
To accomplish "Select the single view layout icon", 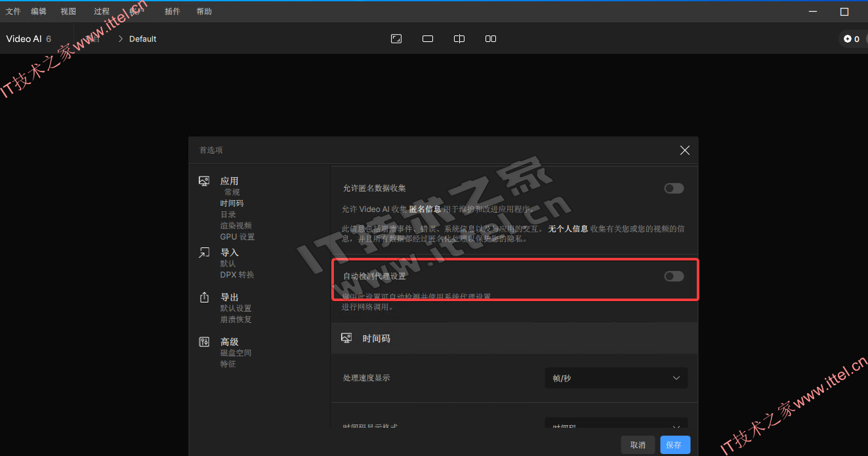I will pos(428,39).
